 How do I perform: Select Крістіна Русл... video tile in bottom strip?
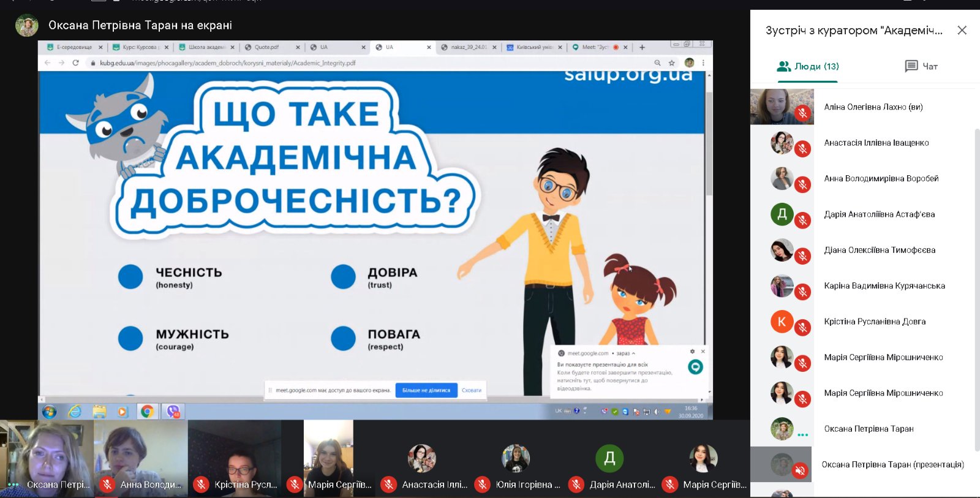tap(235, 458)
